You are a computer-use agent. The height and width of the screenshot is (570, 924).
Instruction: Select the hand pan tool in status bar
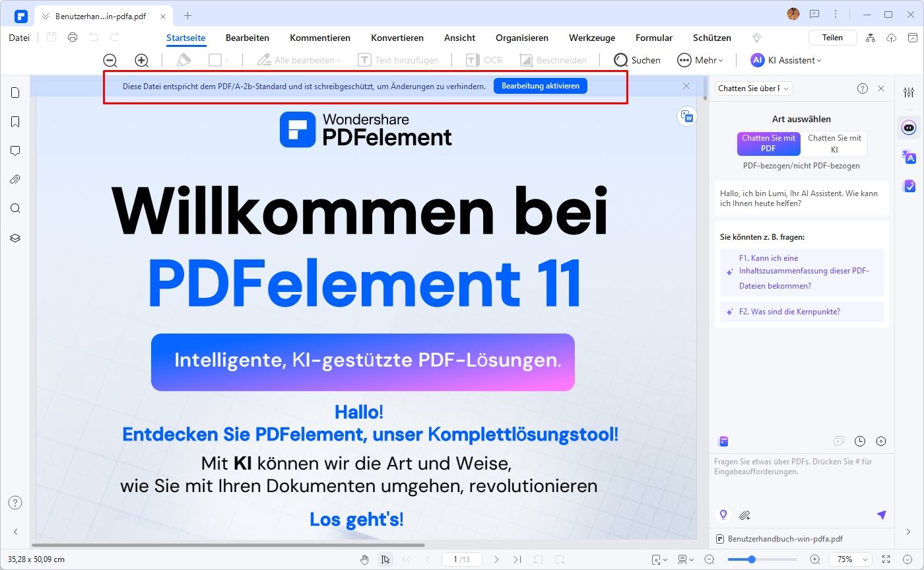[364, 559]
